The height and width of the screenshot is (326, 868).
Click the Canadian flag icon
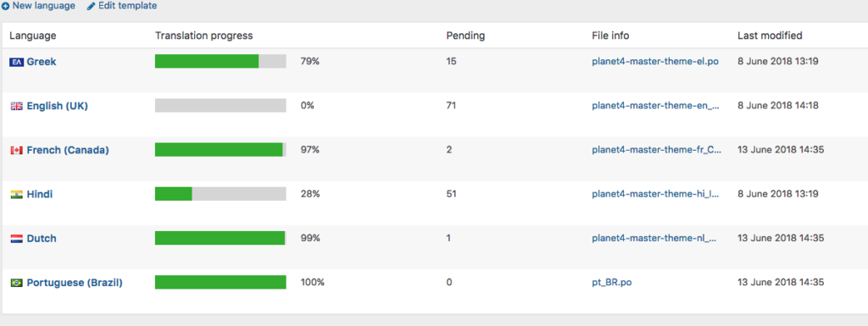point(17,150)
